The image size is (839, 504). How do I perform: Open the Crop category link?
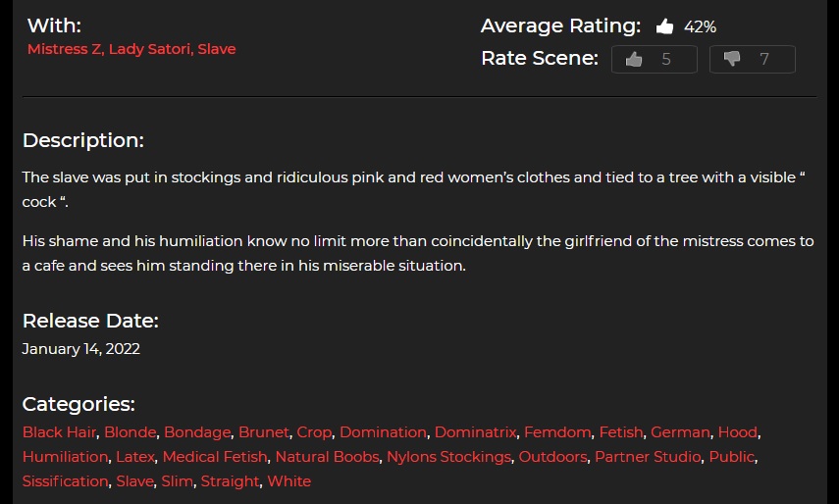point(314,432)
